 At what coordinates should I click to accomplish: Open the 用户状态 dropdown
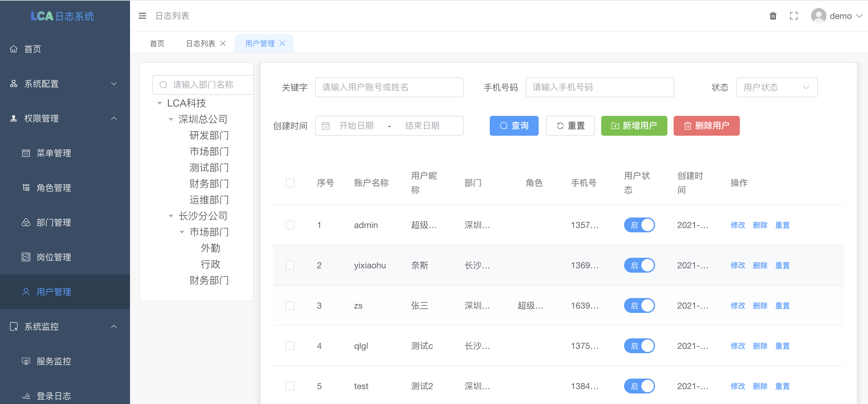pyautogui.click(x=776, y=87)
